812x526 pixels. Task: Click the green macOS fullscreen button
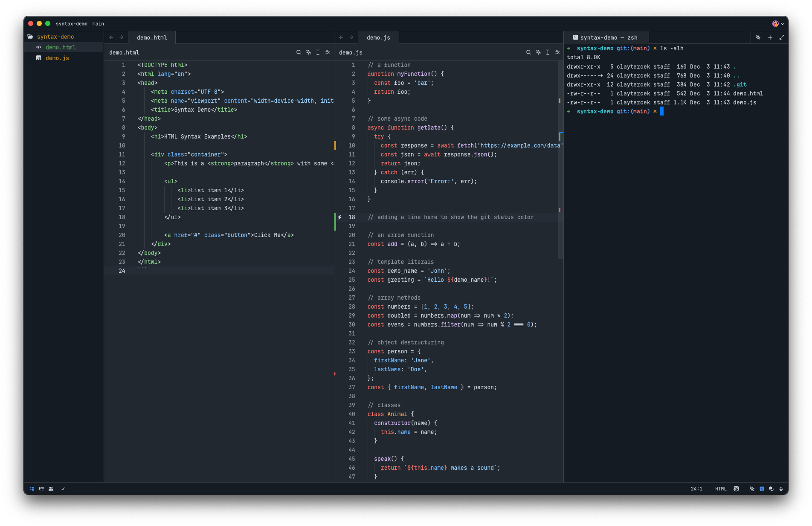point(48,24)
